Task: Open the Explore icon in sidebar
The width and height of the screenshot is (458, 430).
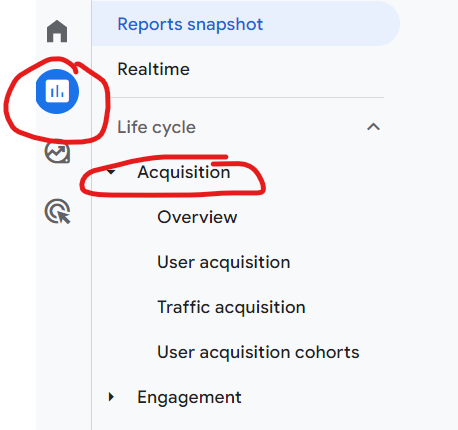Action: [57, 153]
